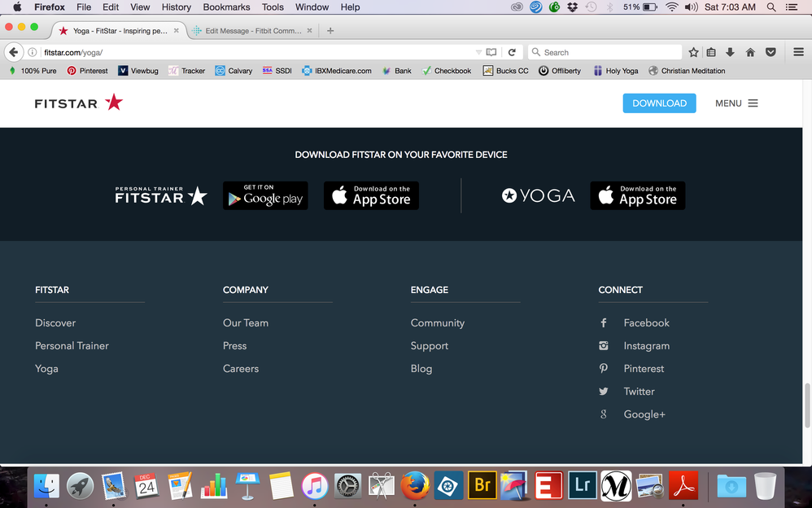Click the Pinterest P icon in footer

603,369
